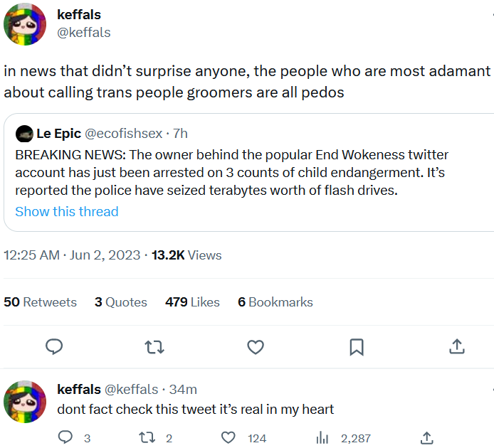This screenshot has width=494, height=448.
Task: Reply to the follow-up keffals tweet
Action: pyautogui.click(x=65, y=438)
